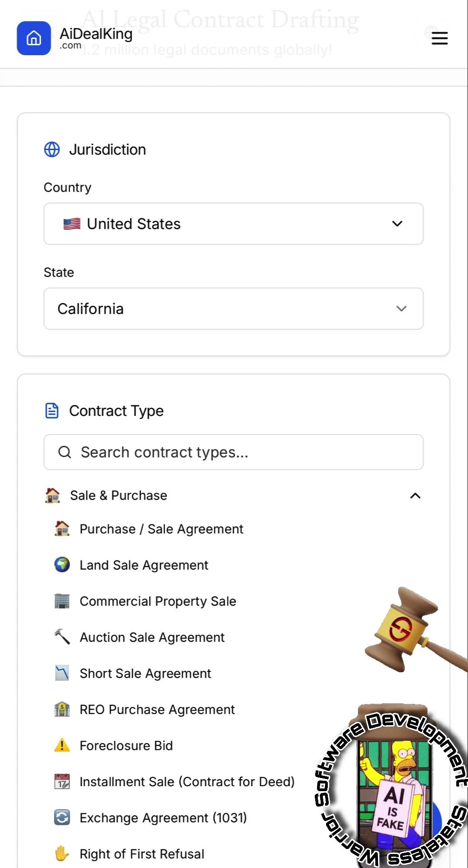Select Purchase / Sale Agreement contract type

pyautogui.click(x=161, y=529)
